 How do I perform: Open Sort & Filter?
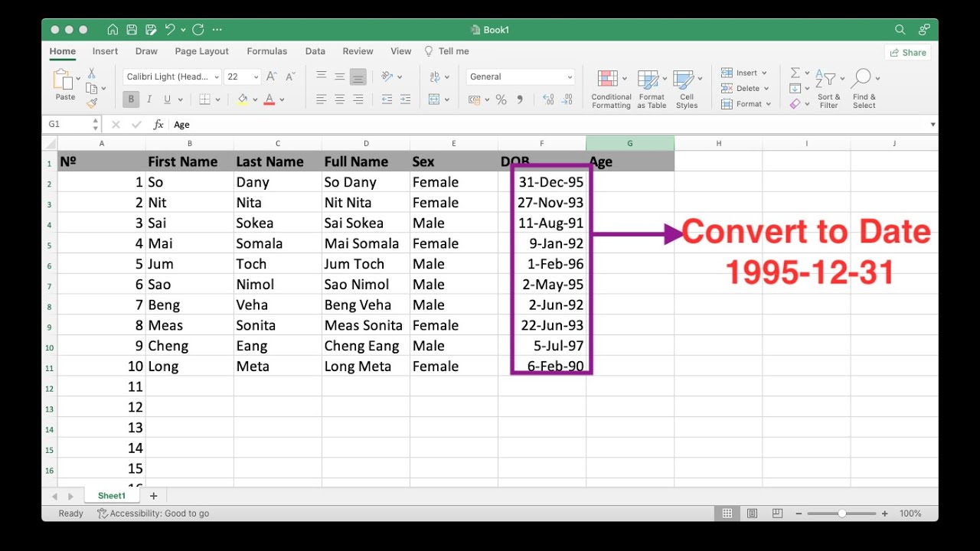click(828, 90)
